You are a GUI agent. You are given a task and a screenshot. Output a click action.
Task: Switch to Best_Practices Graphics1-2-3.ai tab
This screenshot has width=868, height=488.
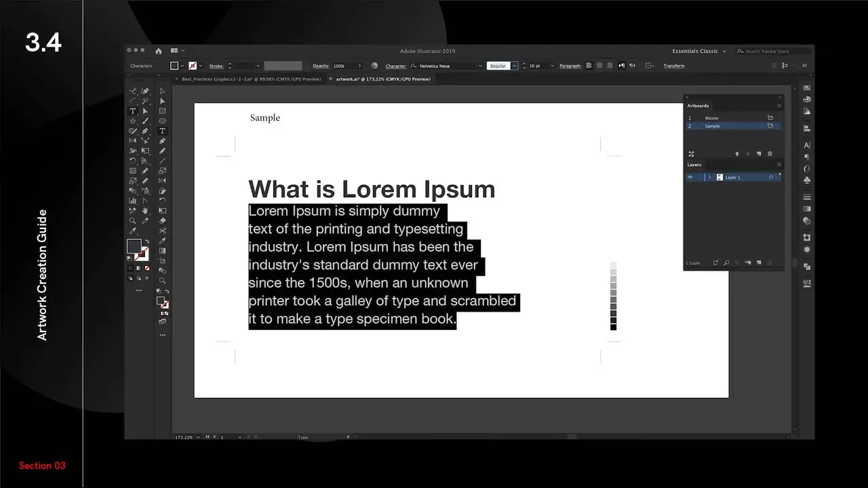(251, 79)
